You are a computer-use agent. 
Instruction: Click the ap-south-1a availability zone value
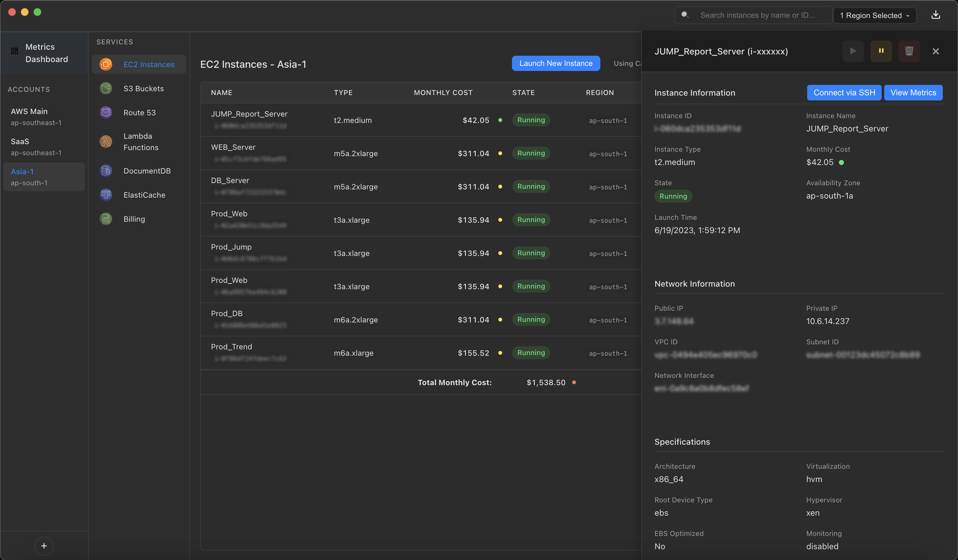click(x=829, y=196)
